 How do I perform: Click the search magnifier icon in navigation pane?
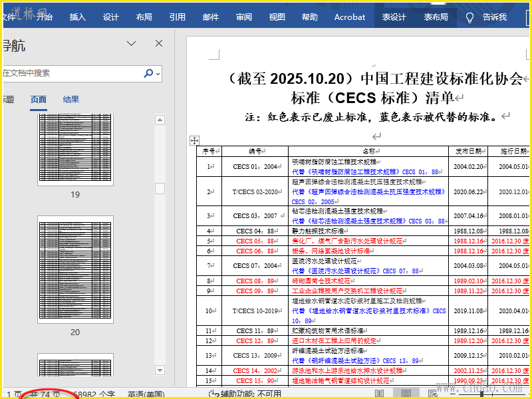click(x=148, y=73)
